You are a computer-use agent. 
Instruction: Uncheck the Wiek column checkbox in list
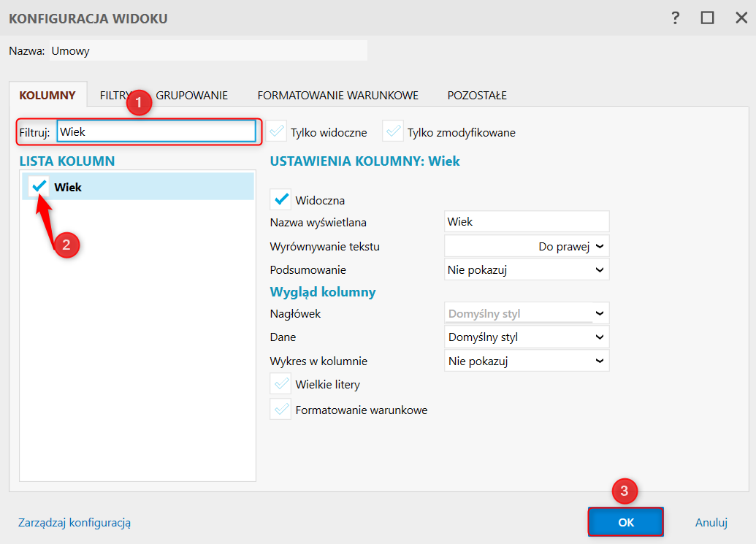point(39,186)
